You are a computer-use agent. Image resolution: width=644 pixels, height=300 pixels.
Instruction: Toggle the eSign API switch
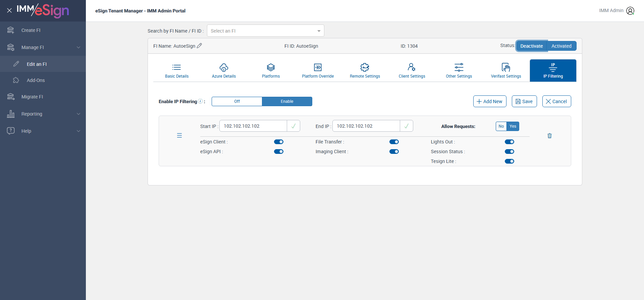point(279,152)
